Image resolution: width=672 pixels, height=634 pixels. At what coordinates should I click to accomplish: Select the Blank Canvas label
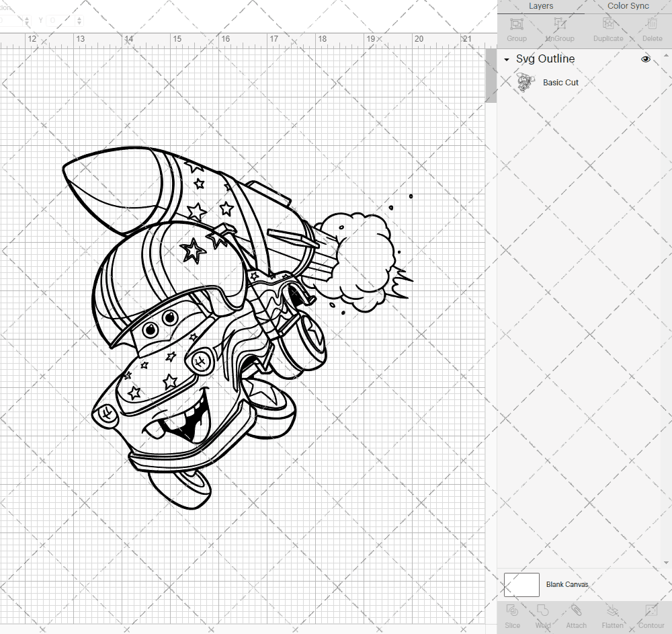point(567,585)
